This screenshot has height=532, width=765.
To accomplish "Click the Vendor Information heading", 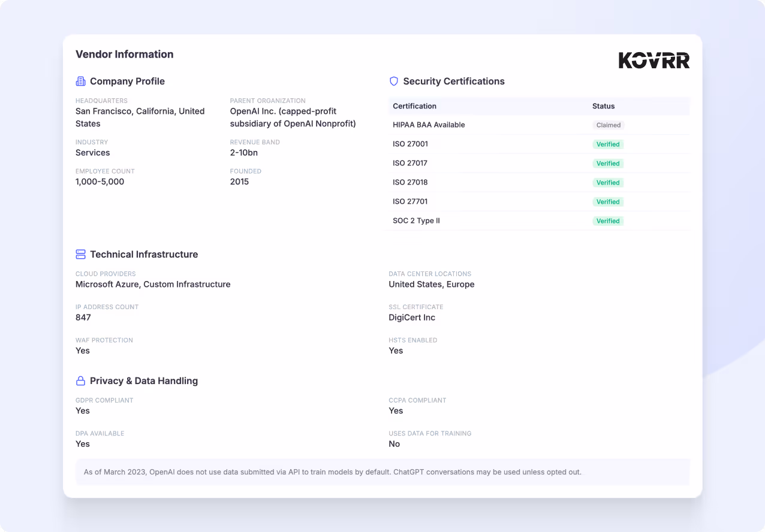I will (x=124, y=54).
